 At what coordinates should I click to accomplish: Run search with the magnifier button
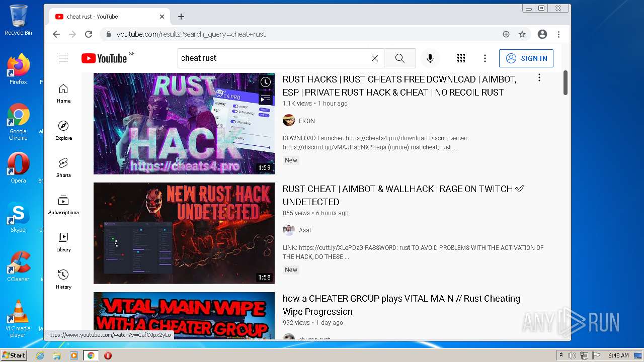pyautogui.click(x=400, y=58)
